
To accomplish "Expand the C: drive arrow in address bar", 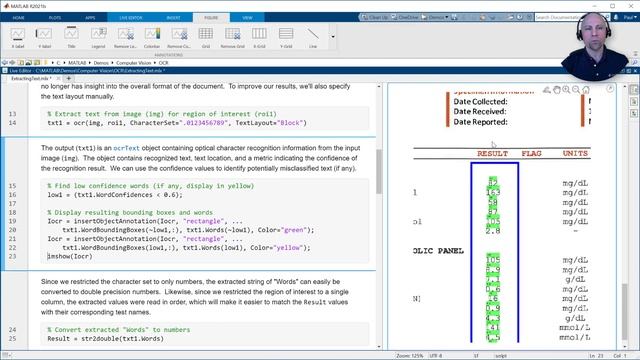I will (x=64, y=63).
